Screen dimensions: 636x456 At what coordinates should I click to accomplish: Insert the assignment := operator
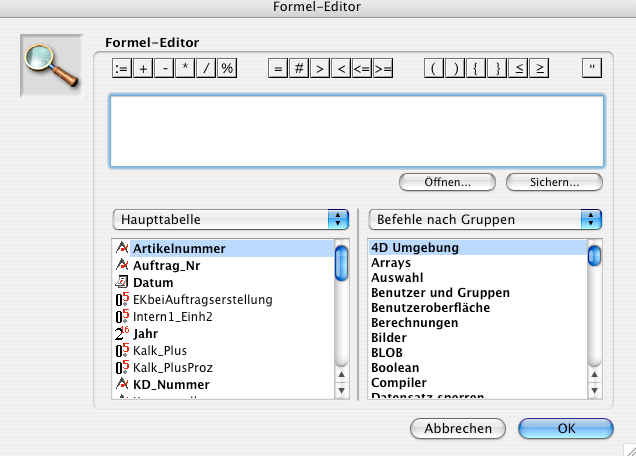[x=122, y=68]
